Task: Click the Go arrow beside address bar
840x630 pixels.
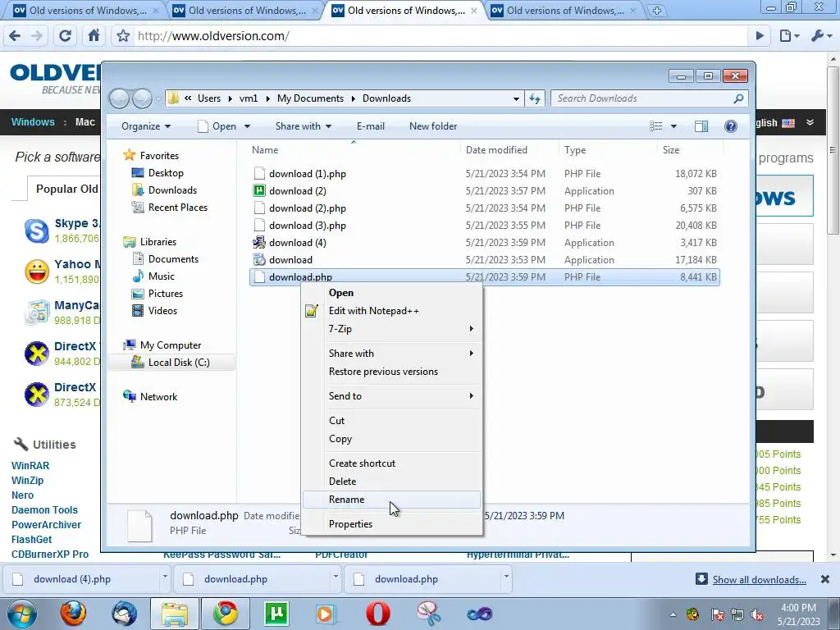Action: point(759,36)
